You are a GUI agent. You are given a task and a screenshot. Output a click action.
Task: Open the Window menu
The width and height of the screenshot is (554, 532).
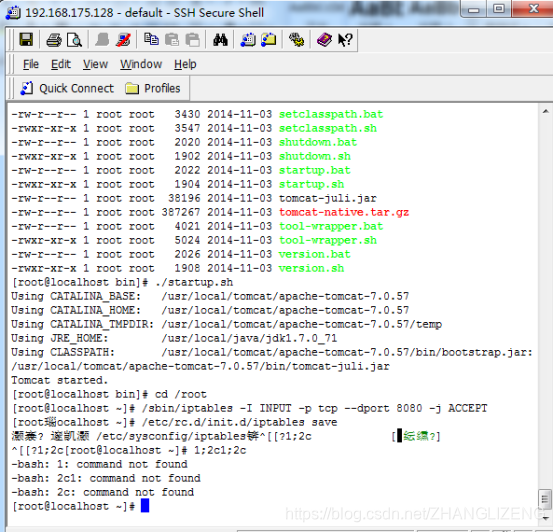pos(141,64)
